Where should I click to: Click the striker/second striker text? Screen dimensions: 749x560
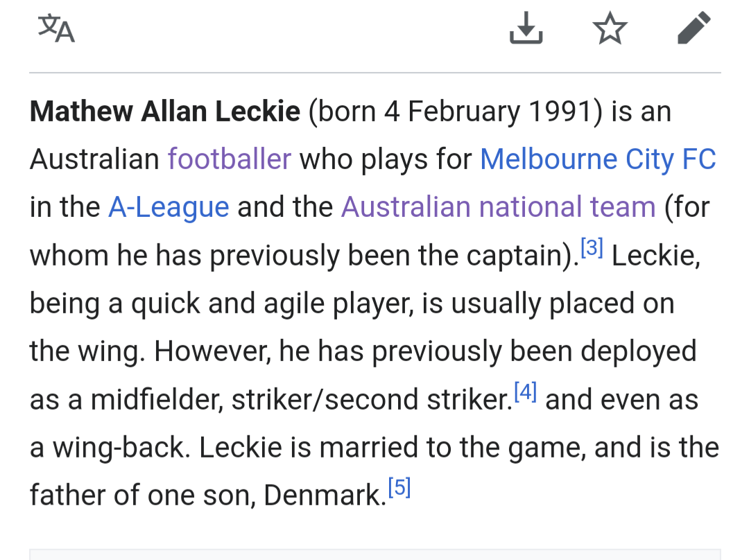[372, 400]
